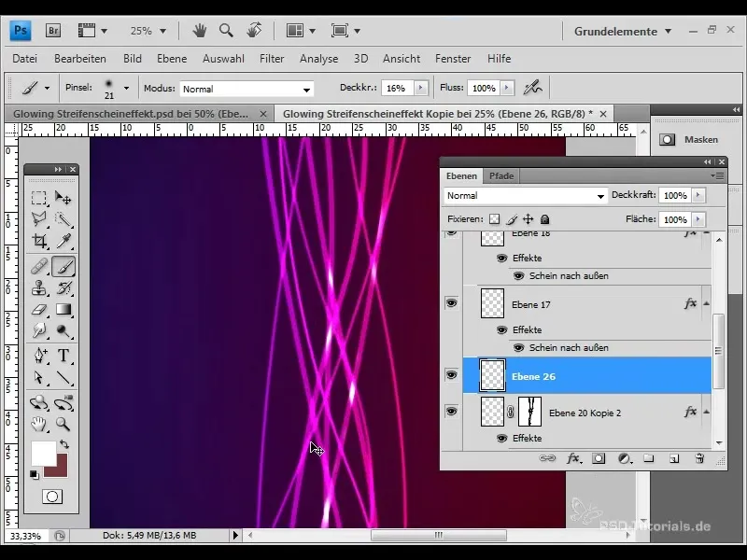Viewport: 747px width, 560px height.
Task: Select the Eyedropper tool
Action: point(63,243)
